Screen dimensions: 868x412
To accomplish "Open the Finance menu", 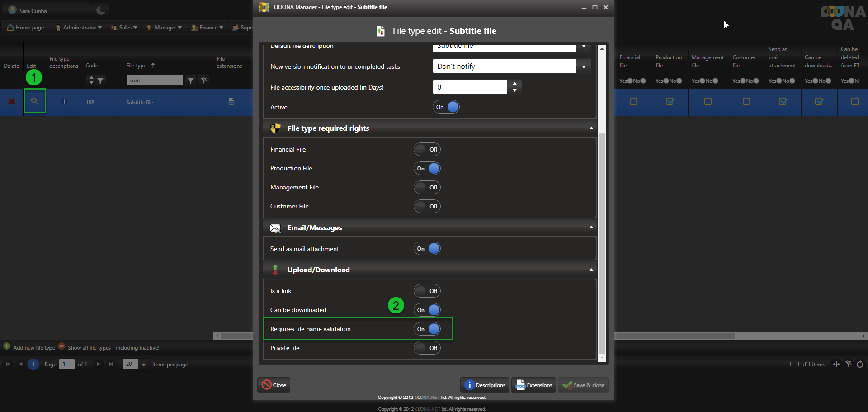I will (208, 28).
